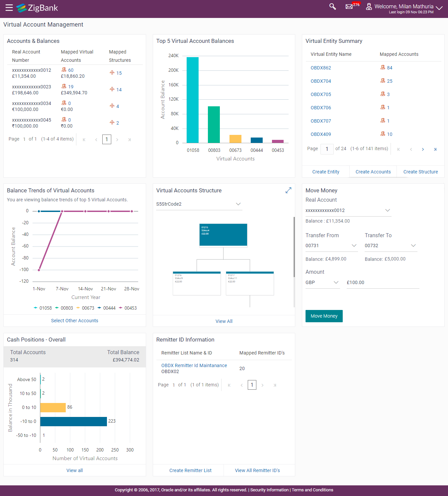Click the Move Money button
This screenshot has height=496, width=448.
324,316
